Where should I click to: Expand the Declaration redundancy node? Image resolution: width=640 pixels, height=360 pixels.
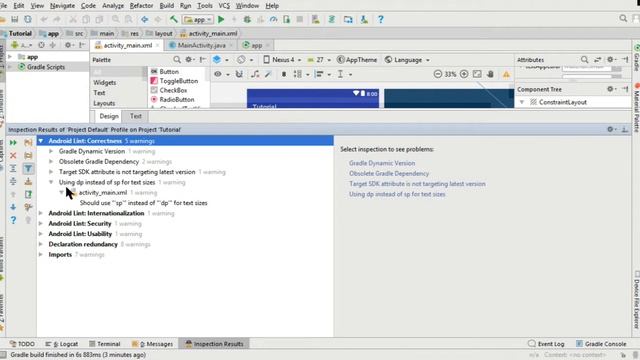(x=41, y=244)
